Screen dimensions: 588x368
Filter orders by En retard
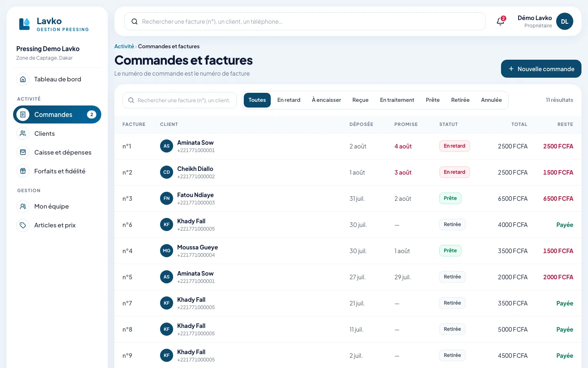289,100
